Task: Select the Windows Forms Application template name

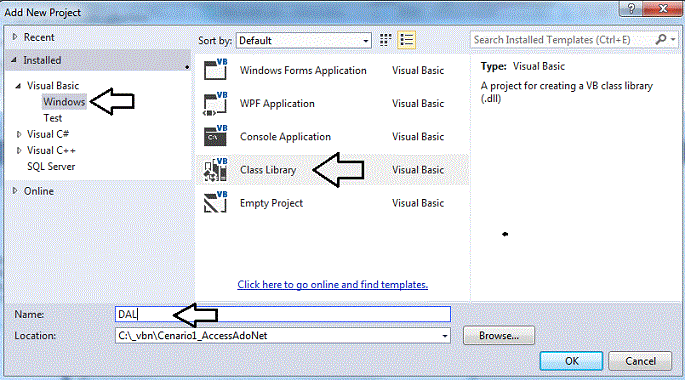Action: pyautogui.click(x=303, y=70)
